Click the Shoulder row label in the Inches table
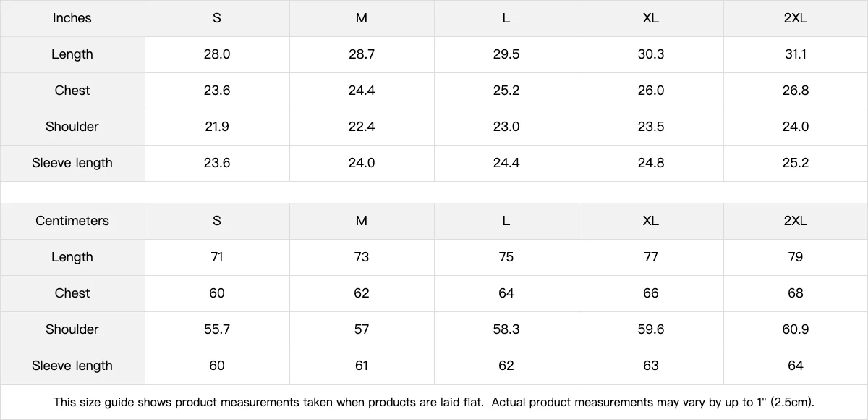Image resolution: width=868 pixels, height=420 pixels. [72, 127]
